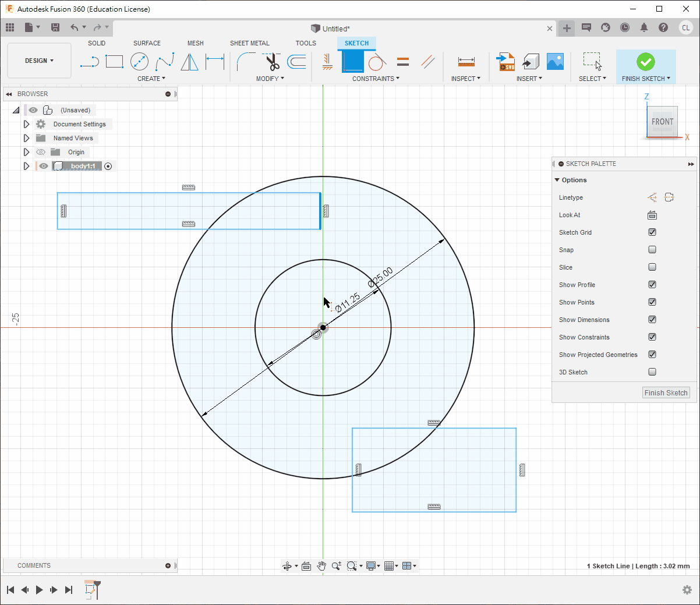Viewport: 700px width, 605px height.
Task: Select the Sketch Dimension tool
Action: pos(215,61)
